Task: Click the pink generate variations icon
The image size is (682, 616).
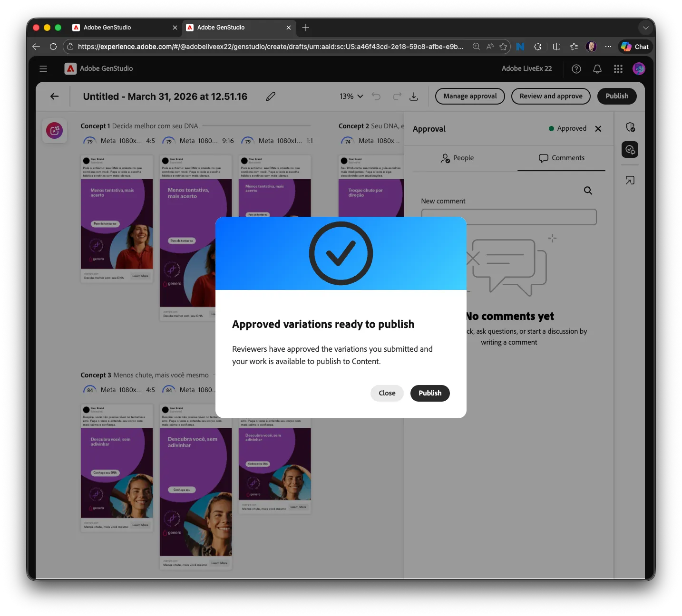Action: (x=55, y=130)
